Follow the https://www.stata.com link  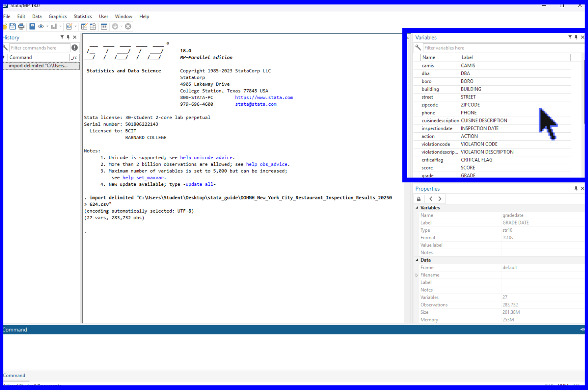(264, 97)
